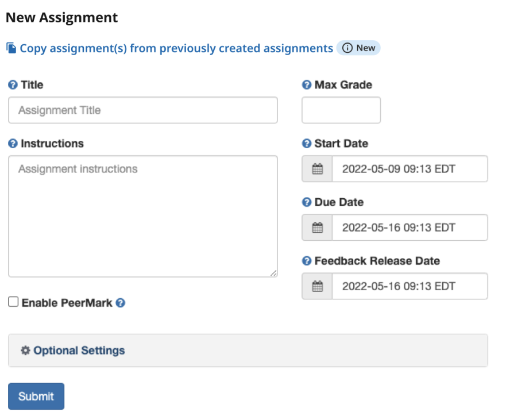Click the Assignment Title input field

click(142, 110)
